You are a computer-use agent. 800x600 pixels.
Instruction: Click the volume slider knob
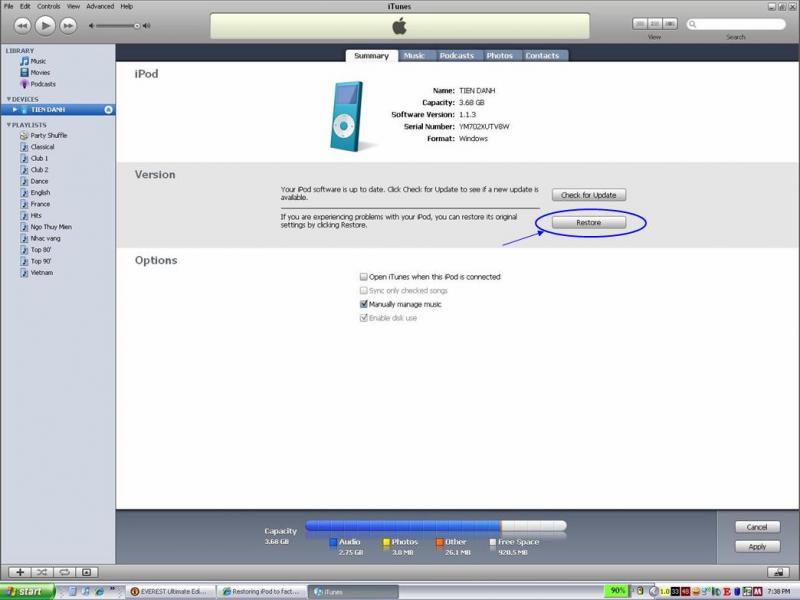pos(135,25)
